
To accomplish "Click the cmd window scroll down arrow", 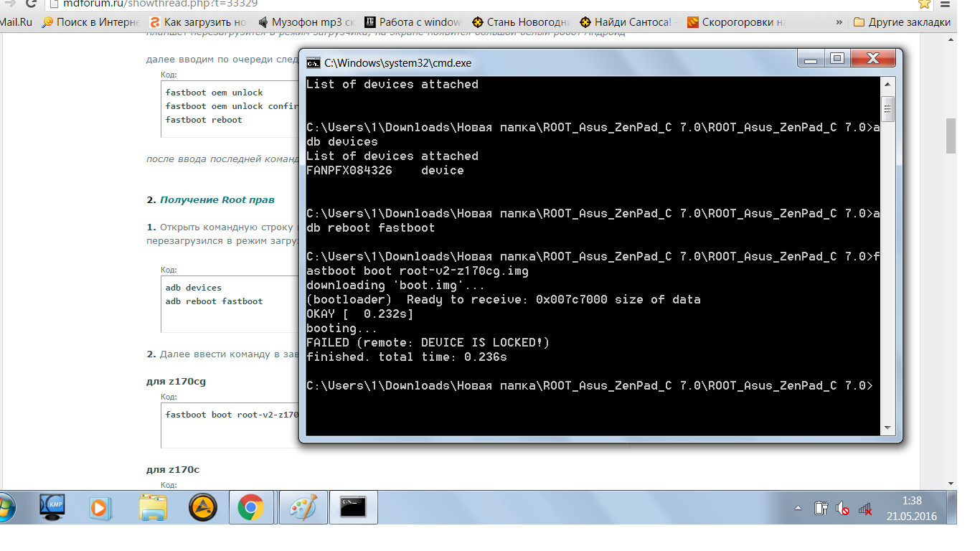I will pyautogui.click(x=888, y=428).
